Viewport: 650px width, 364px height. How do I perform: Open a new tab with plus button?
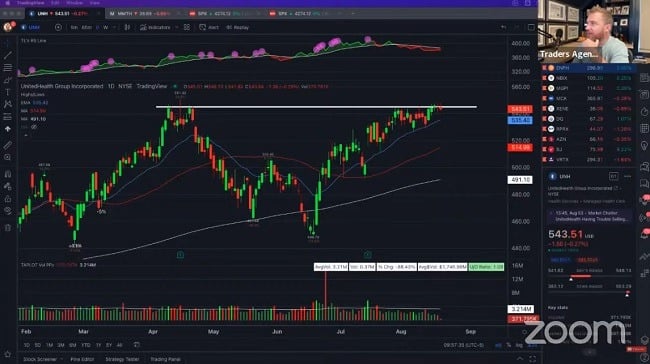pos(353,14)
